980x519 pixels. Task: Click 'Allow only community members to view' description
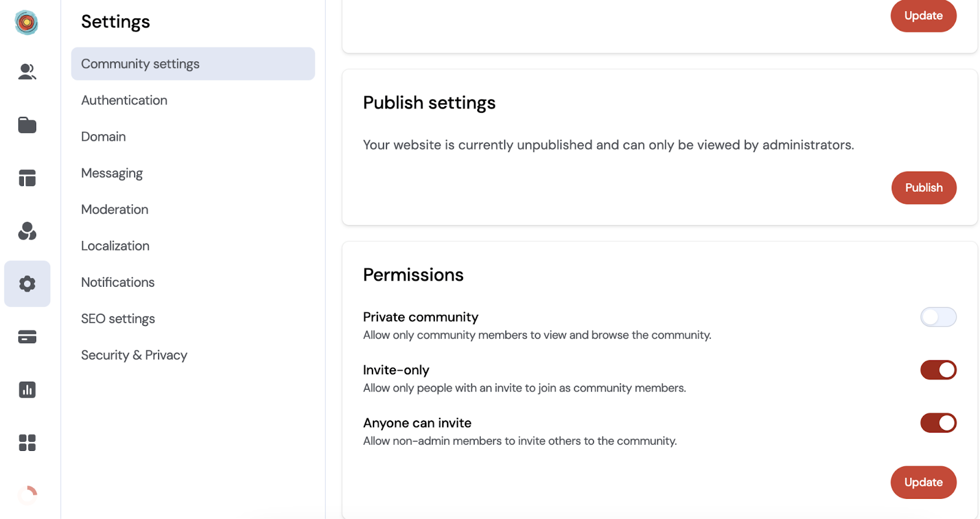[x=537, y=335]
